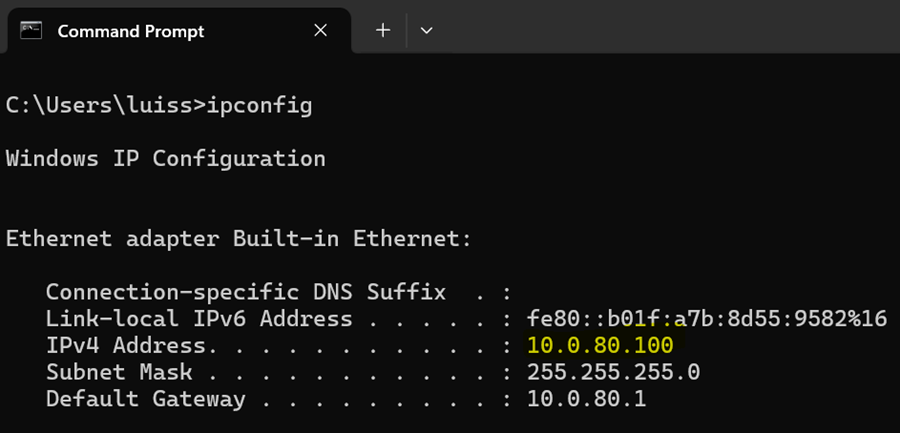Click the ipconfig command text
The width and height of the screenshot is (900, 433).
(x=259, y=107)
